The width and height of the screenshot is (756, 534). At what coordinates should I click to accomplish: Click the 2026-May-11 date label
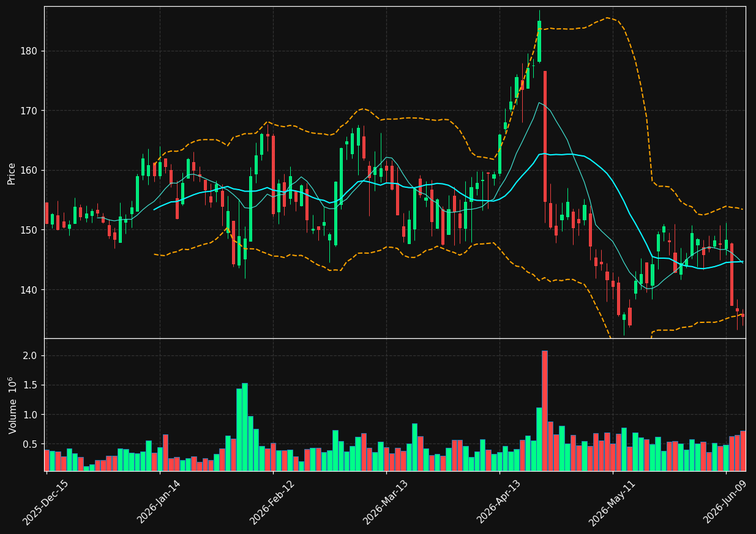612,502
